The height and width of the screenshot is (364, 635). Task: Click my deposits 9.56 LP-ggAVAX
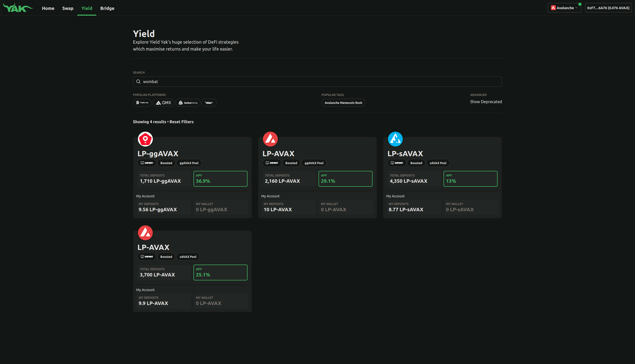point(163,207)
